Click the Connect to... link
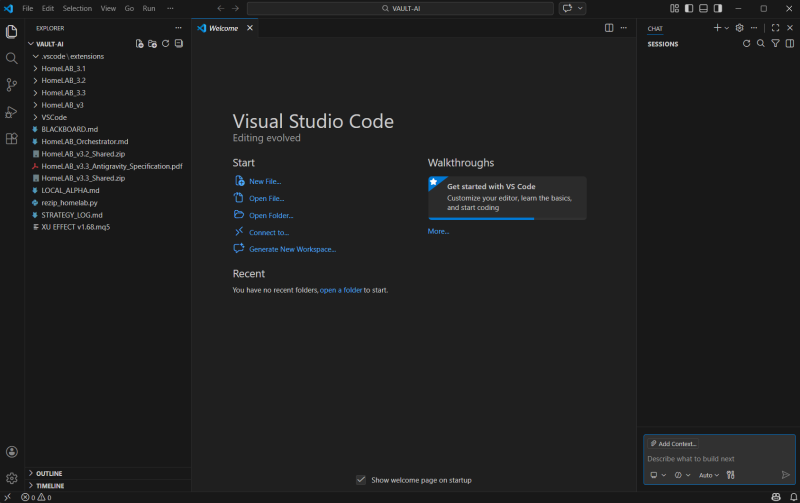 (269, 232)
